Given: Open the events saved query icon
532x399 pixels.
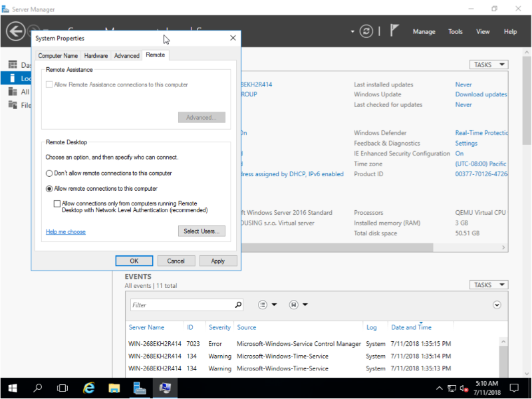Looking at the screenshot, I should (x=293, y=305).
